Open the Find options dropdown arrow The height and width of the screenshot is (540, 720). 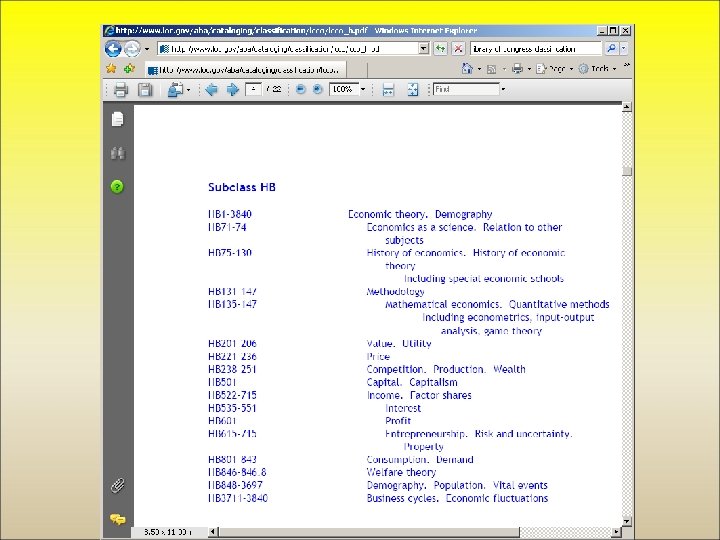click(x=503, y=89)
